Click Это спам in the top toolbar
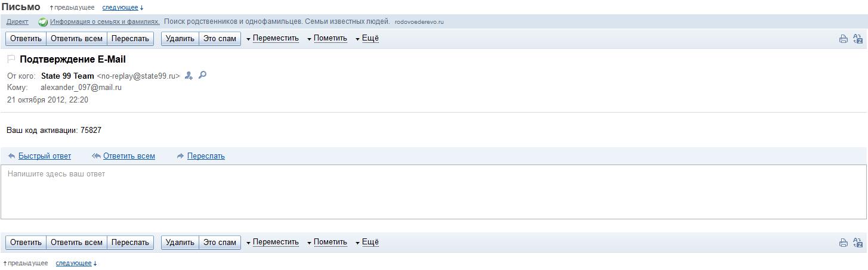This screenshot has width=868, height=270. click(220, 39)
